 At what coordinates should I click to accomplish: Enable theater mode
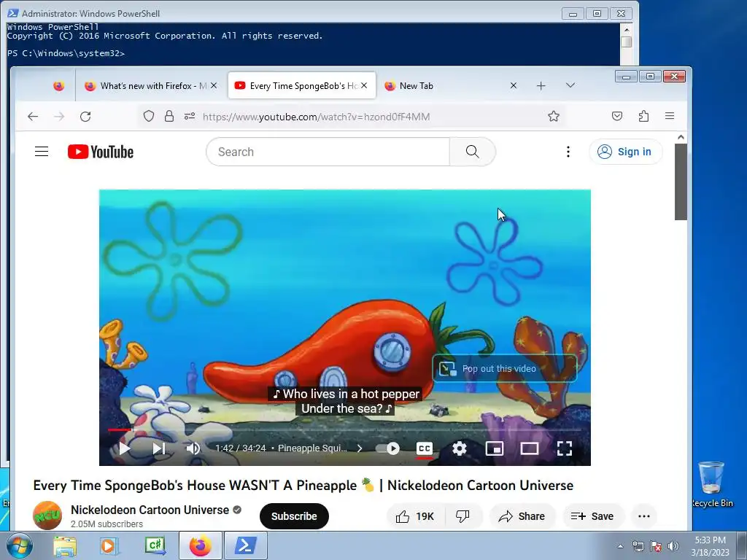coord(530,448)
